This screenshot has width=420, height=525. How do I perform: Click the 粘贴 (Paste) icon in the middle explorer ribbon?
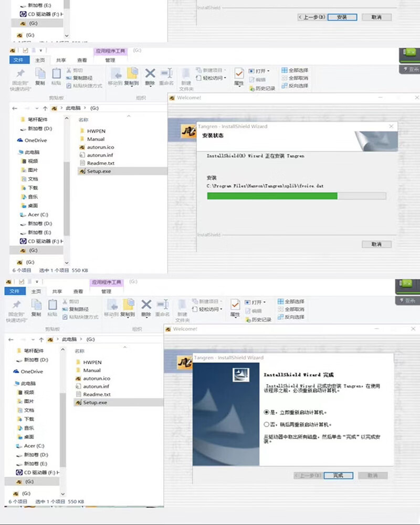click(56, 74)
